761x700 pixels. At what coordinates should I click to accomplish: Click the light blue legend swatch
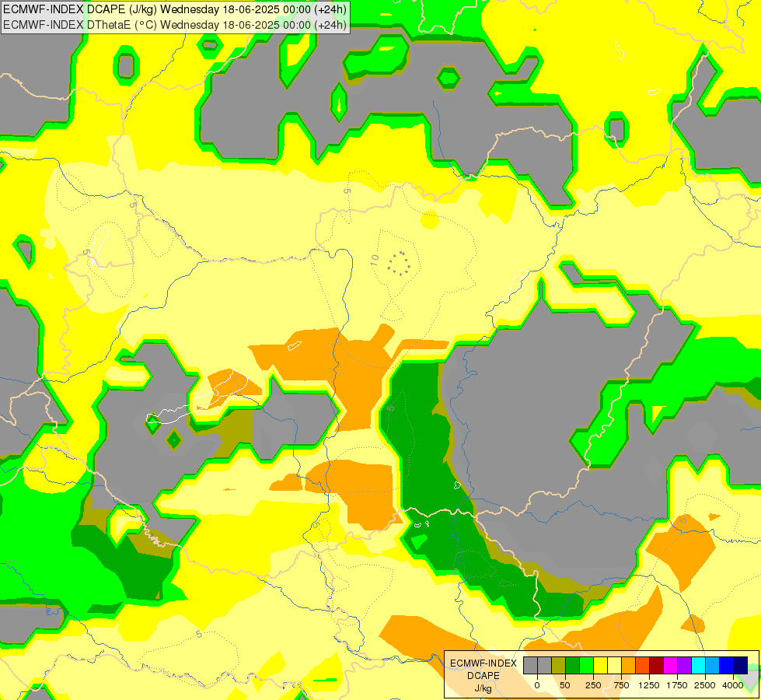point(712,665)
